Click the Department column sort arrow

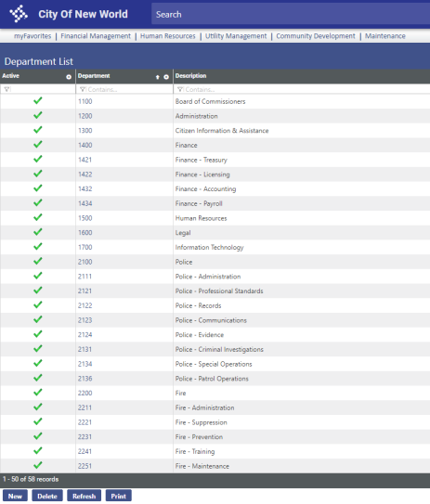tap(157, 77)
